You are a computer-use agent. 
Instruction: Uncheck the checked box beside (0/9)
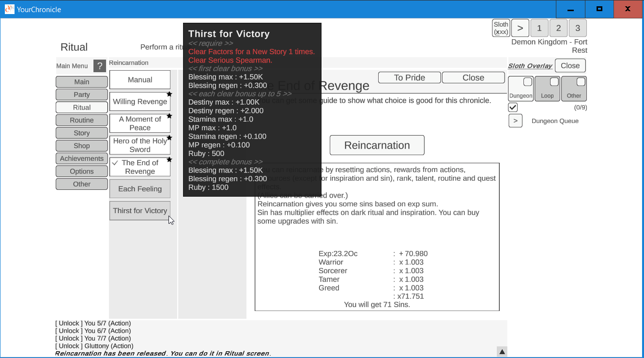[x=513, y=107]
